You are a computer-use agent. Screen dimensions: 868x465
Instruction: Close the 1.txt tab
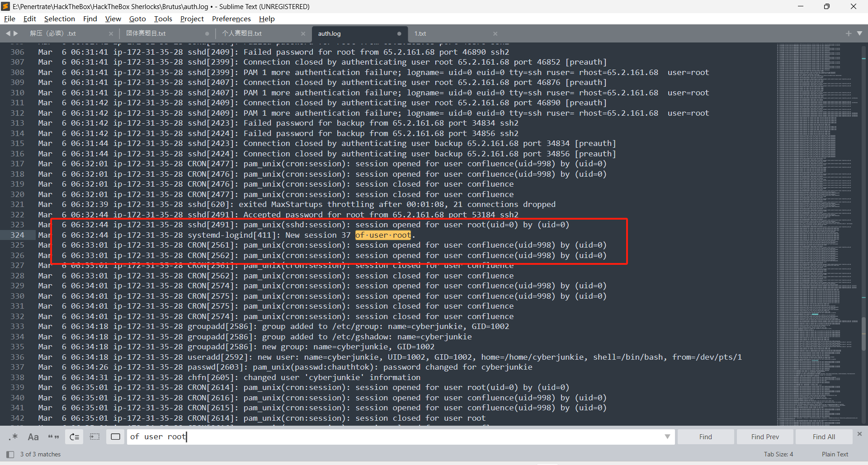click(x=495, y=33)
